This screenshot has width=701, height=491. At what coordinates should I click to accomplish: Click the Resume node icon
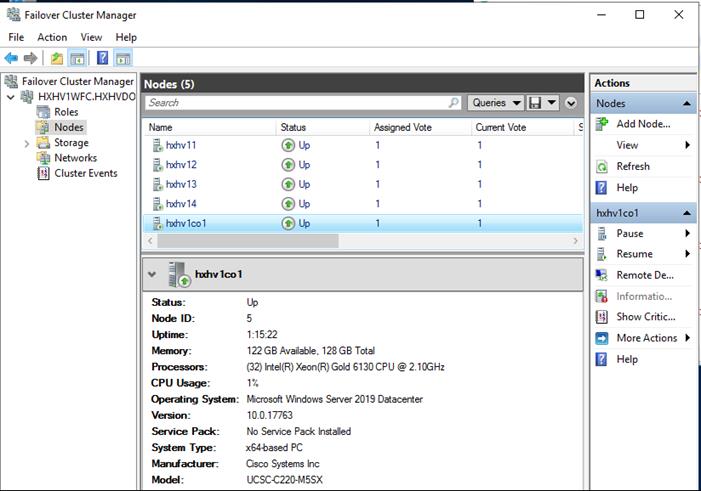point(602,254)
